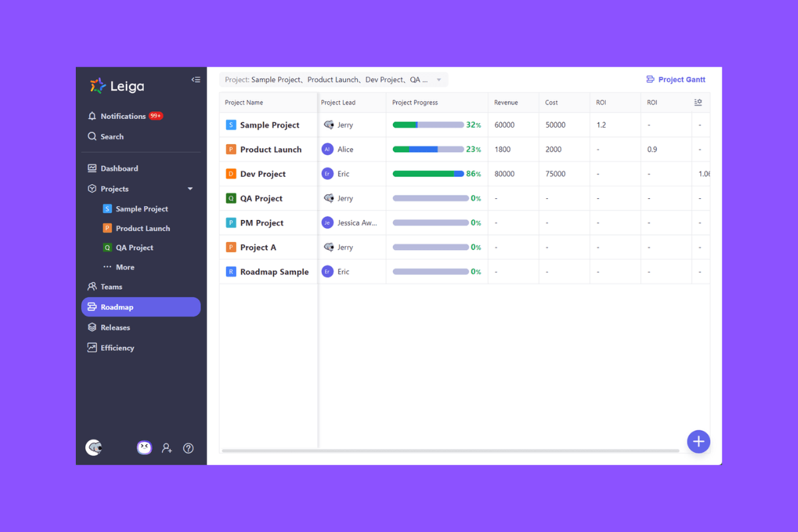Viewport: 798px width, 532px height.
Task: Click the help question mark icon
Action: click(x=188, y=448)
